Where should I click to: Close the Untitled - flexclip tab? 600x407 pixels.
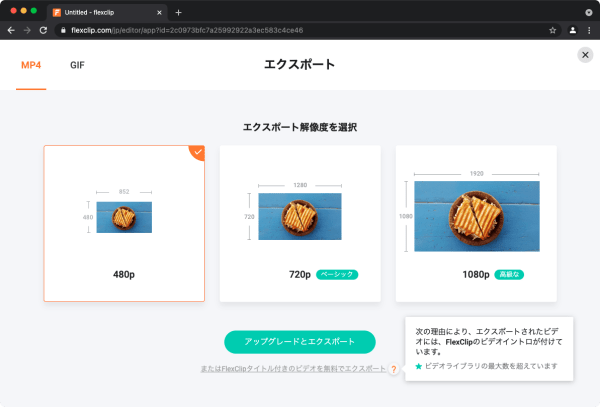[x=159, y=13]
